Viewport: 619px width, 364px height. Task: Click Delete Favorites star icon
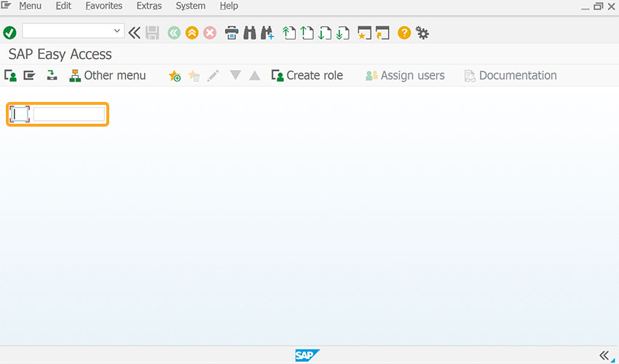(x=194, y=76)
